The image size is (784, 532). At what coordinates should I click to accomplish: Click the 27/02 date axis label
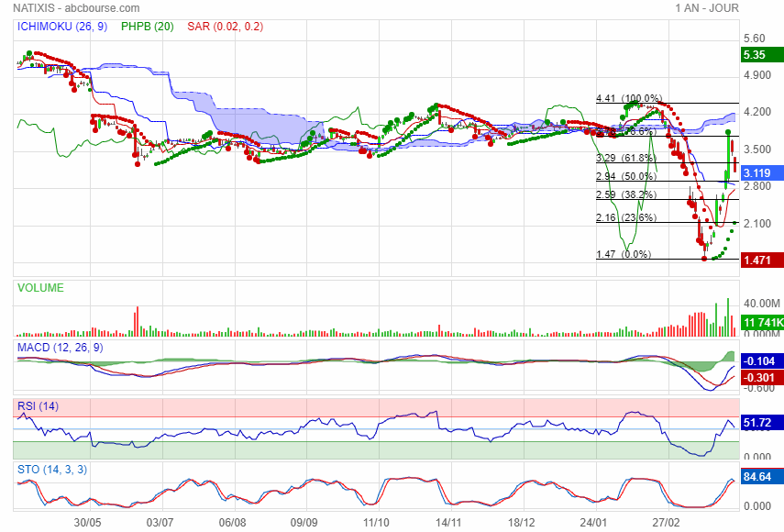pos(666,523)
